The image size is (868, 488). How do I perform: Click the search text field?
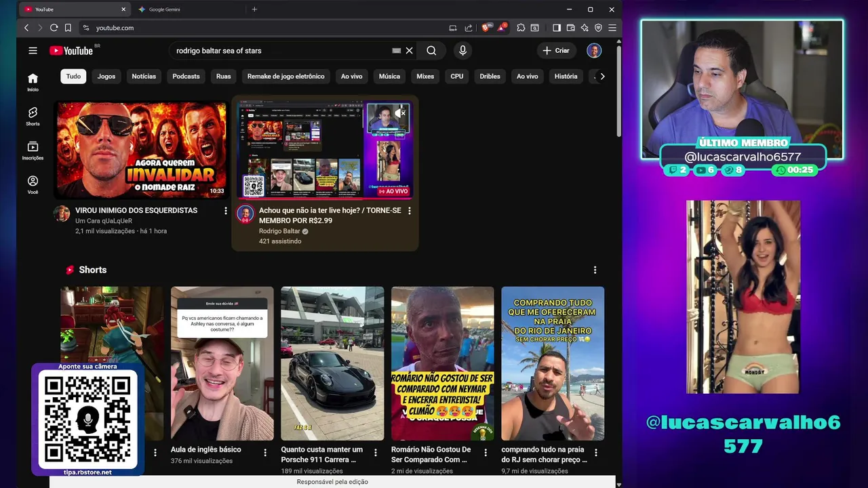coord(281,50)
